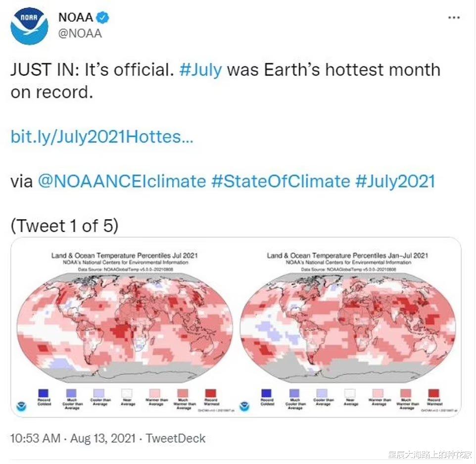The width and height of the screenshot is (476, 464).
Task: Open the tweet's three-dot more options menu
Action: coord(454,18)
